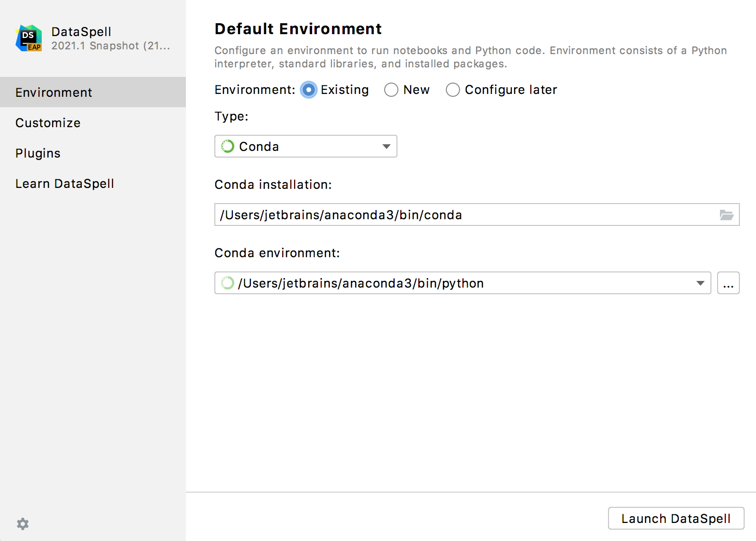This screenshot has width=756, height=541.
Task: Open the Conda type dropdown
Action: pyautogui.click(x=306, y=146)
